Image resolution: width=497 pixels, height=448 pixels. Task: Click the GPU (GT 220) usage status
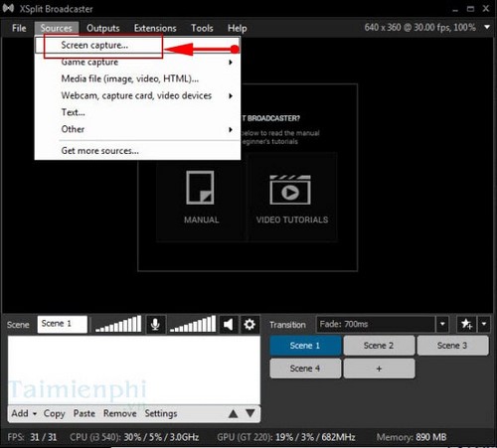click(x=286, y=437)
